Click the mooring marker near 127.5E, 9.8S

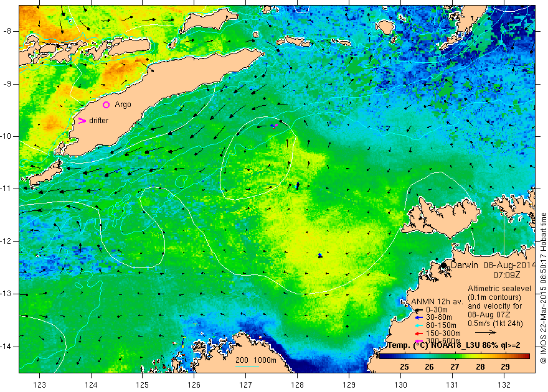click(x=275, y=126)
